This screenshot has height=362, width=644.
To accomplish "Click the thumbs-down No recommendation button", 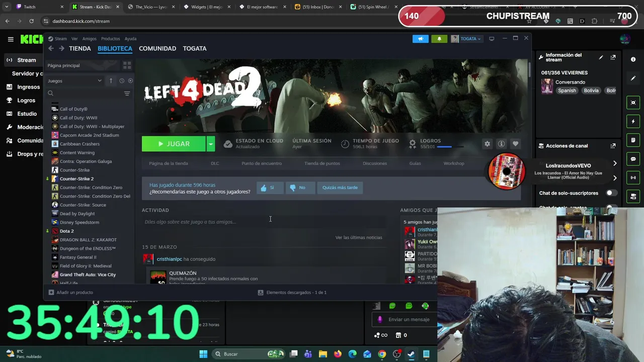I will click(300, 188).
